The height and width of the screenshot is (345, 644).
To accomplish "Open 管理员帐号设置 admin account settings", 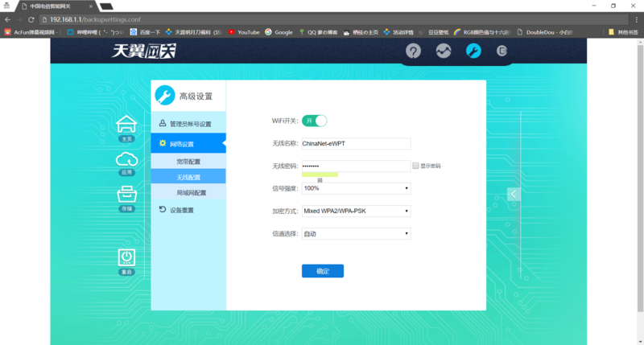I will coord(189,124).
